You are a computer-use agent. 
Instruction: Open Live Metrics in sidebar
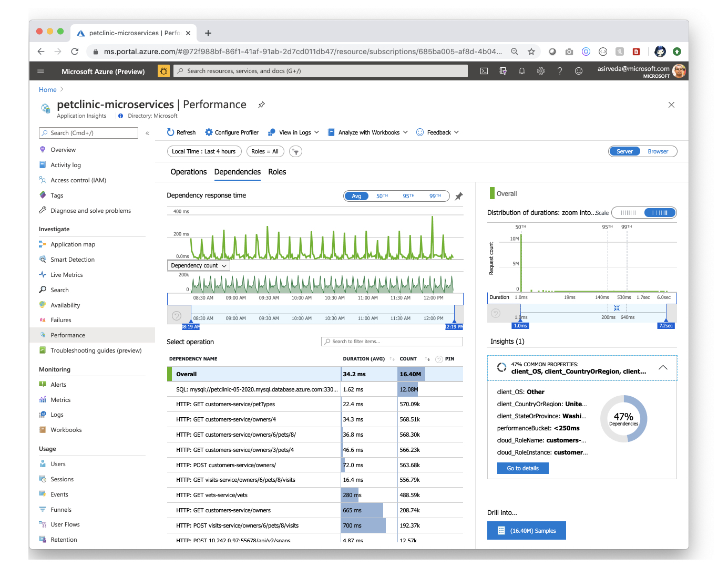click(x=67, y=275)
